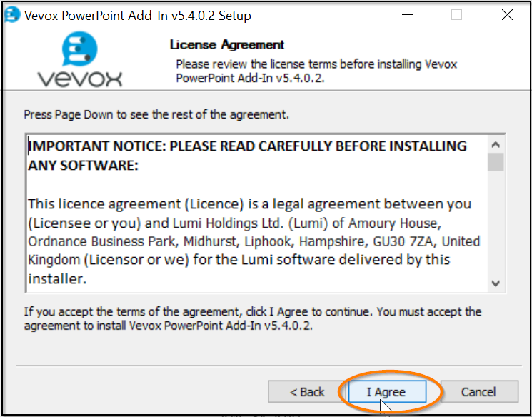Click the empty scrollbar track below the thumb
Viewport: 532px width, 417px height.
(496, 223)
